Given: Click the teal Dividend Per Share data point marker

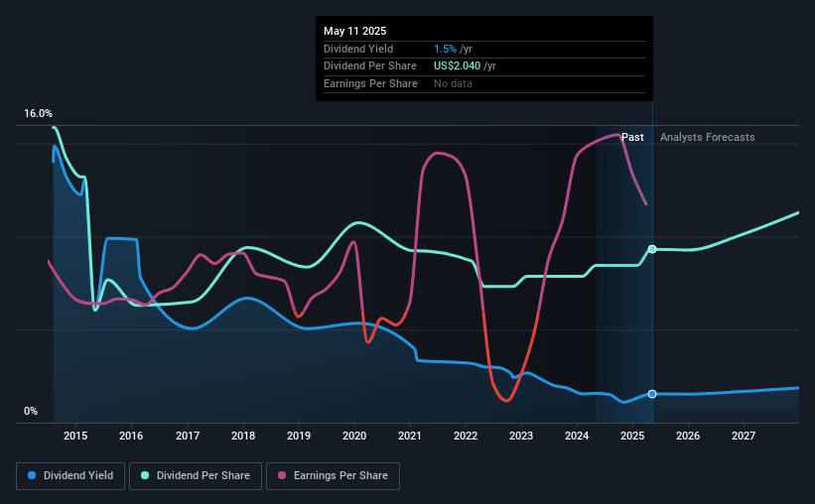Looking at the screenshot, I should pyautogui.click(x=652, y=249).
